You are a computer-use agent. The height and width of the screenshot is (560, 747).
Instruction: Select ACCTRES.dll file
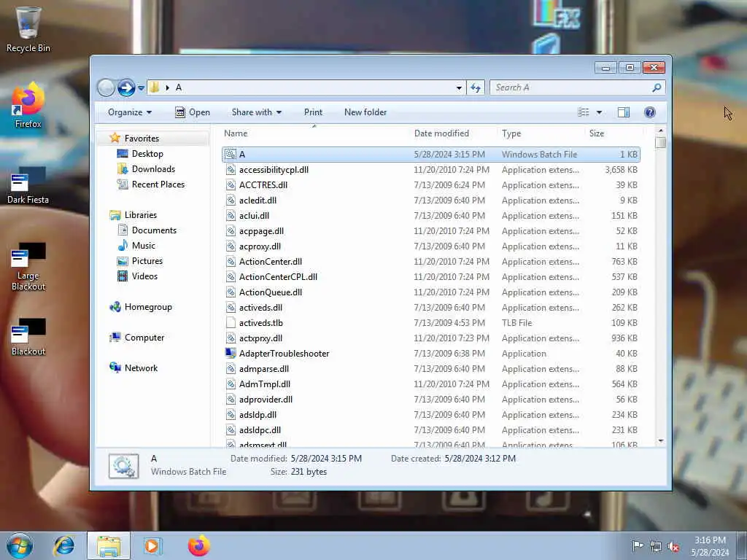point(430,185)
